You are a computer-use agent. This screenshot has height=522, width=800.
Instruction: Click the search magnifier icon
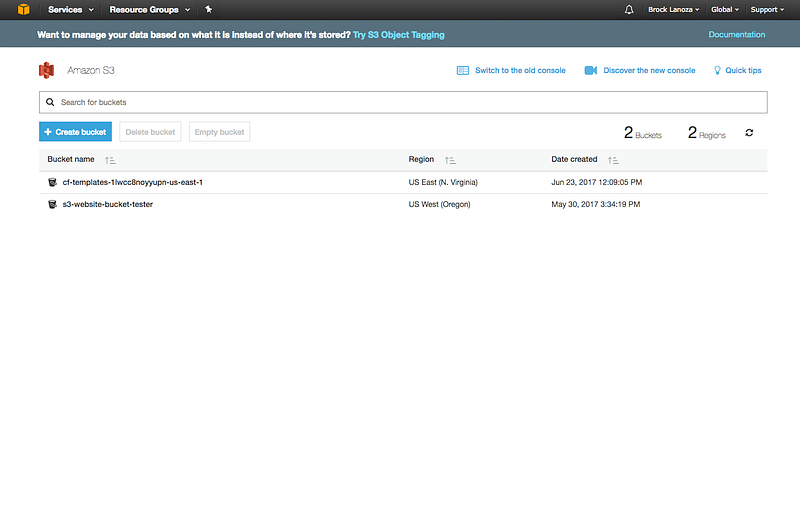coord(50,102)
